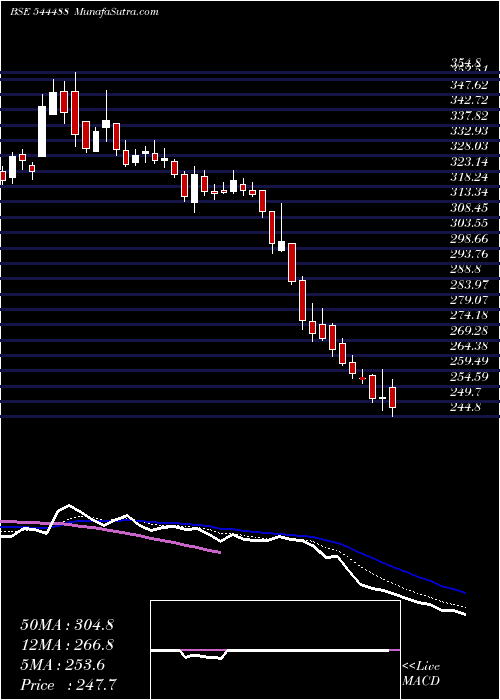Select the 337.82 price axis label
The height and width of the screenshot is (700, 500).
pos(469,115)
